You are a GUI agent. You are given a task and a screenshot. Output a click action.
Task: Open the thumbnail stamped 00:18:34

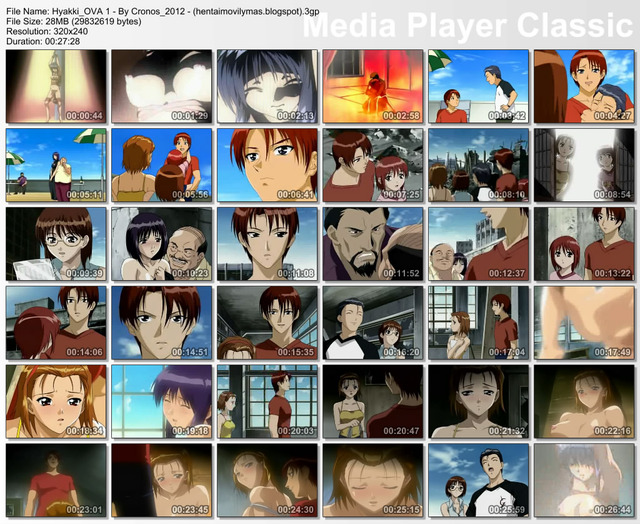point(56,401)
